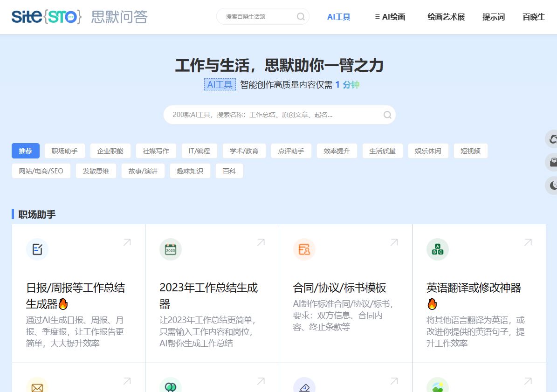Open 绘画艺术展 nav item
Screen dimensions: 557x392
(x=446, y=17)
